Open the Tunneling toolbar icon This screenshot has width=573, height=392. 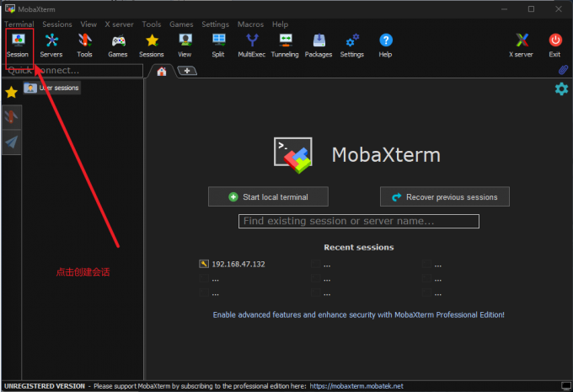click(x=285, y=46)
